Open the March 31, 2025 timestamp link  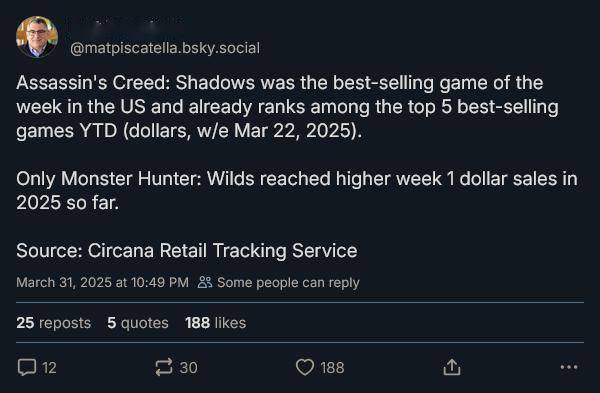coord(103,282)
